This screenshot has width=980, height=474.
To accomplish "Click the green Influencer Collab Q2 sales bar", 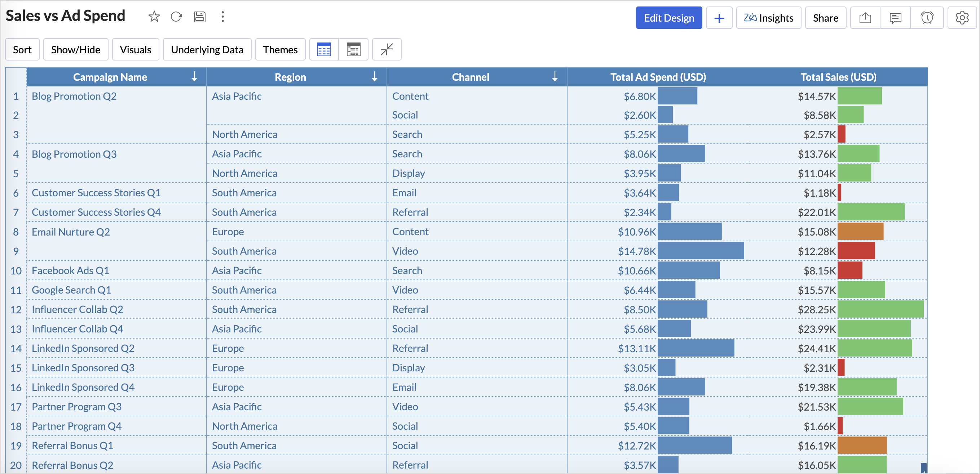I will pyautogui.click(x=880, y=309).
